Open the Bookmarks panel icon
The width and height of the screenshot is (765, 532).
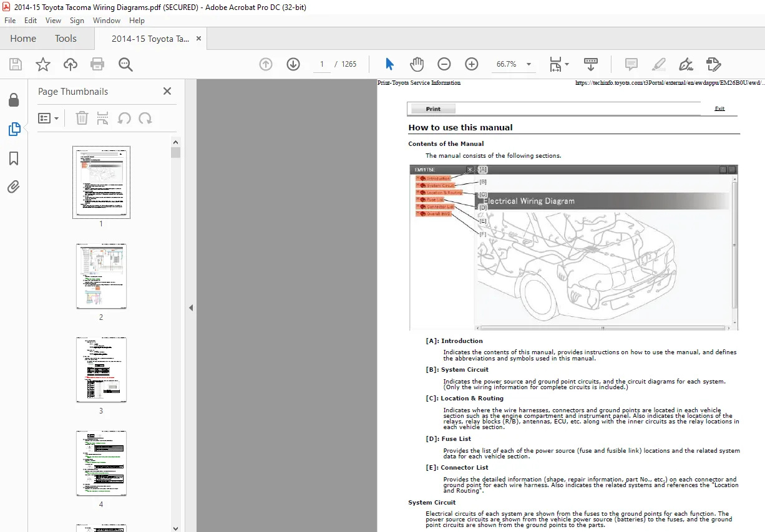pos(14,158)
